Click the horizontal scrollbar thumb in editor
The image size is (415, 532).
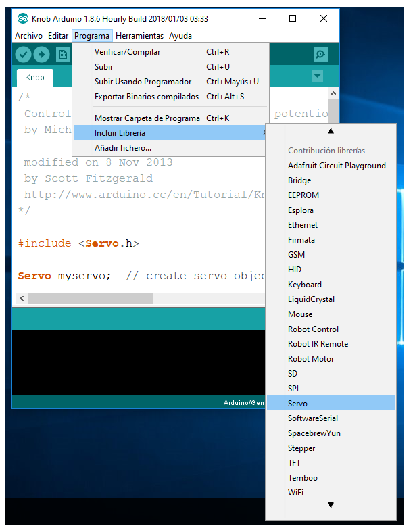click(91, 299)
